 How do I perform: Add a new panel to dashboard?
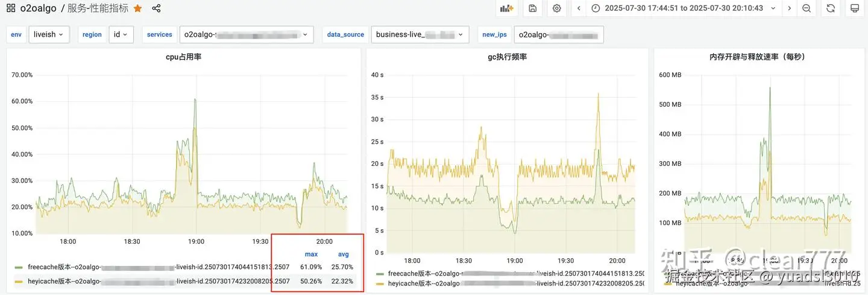(x=506, y=8)
